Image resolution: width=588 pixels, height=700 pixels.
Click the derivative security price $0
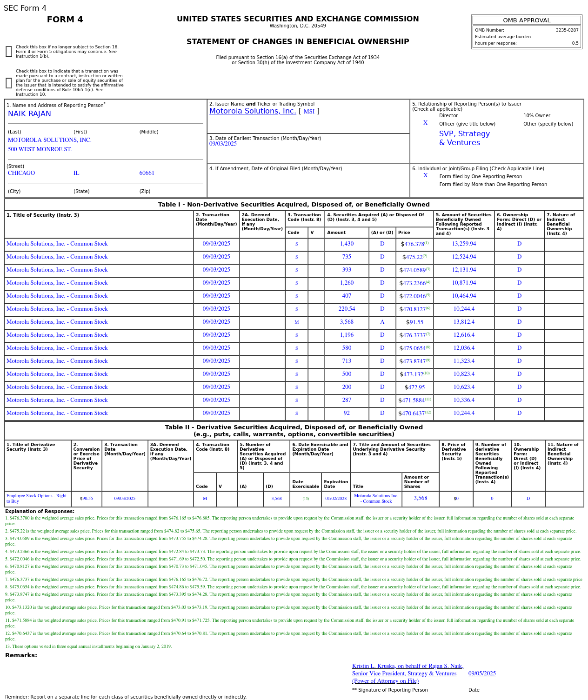point(456,499)
